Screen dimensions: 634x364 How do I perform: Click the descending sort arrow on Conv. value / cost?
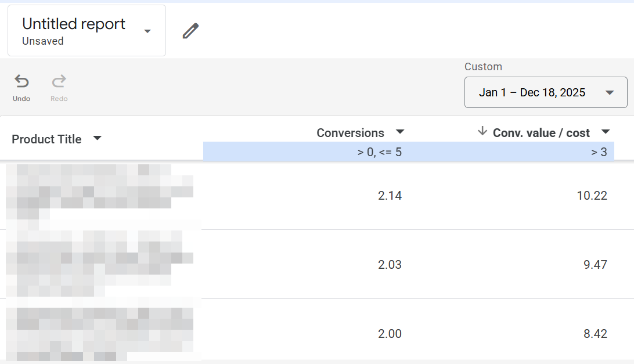click(482, 131)
